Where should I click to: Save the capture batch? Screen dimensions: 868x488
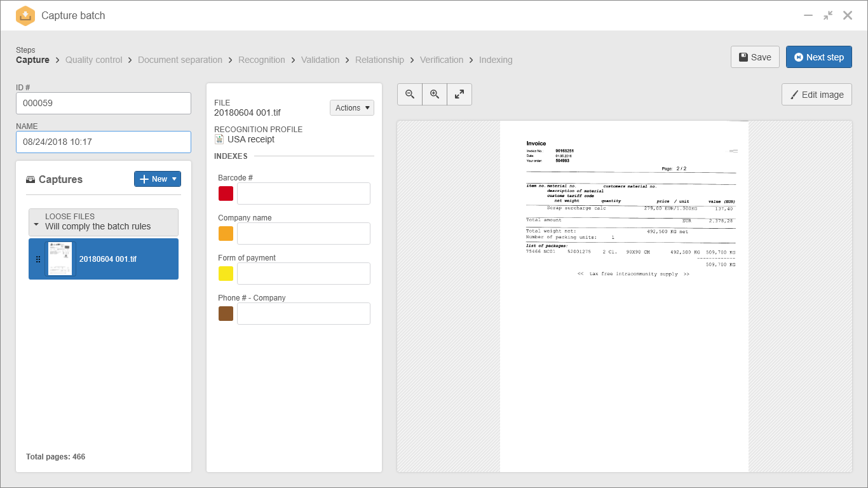tap(755, 57)
